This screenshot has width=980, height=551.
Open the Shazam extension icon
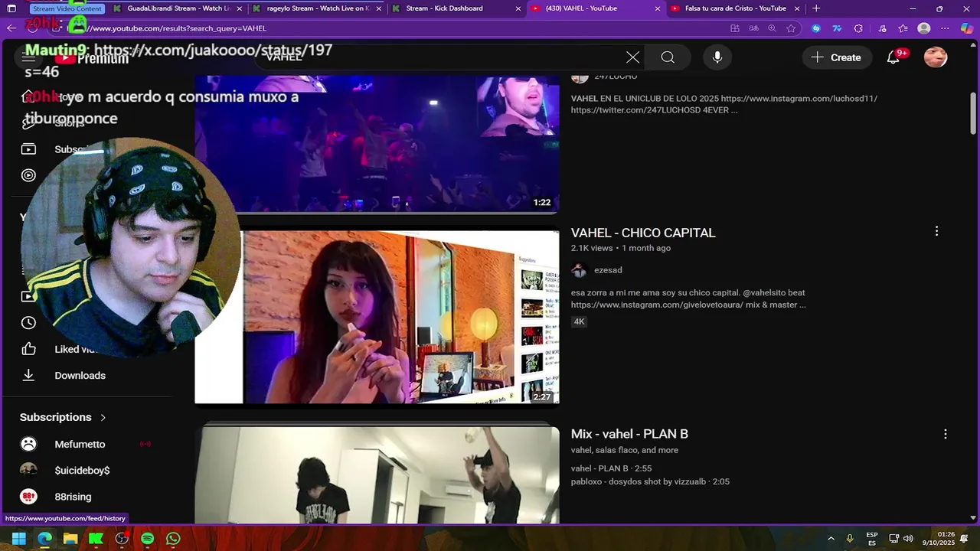(x=816, y=28)
